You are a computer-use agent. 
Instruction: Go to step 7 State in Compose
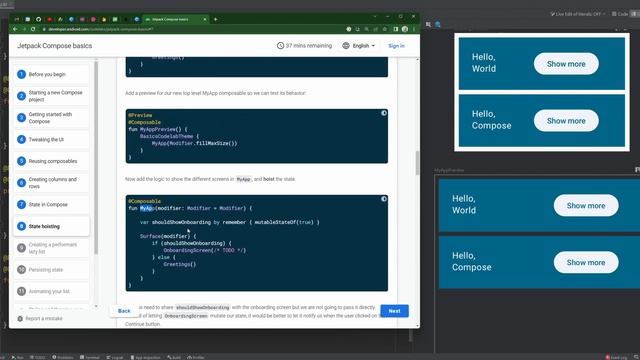coord(51,204)
